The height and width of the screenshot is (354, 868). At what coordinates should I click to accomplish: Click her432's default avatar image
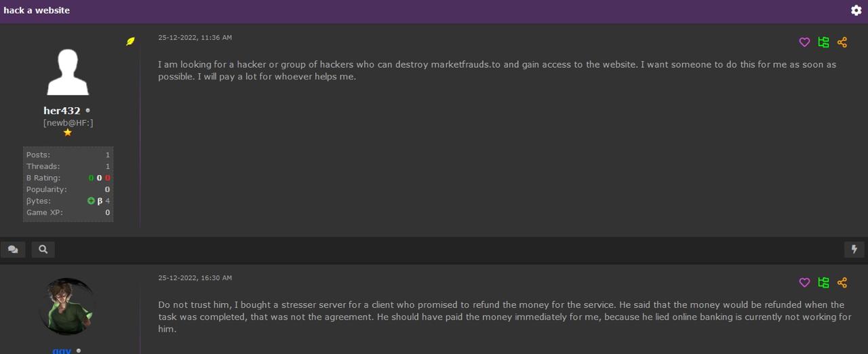pos(67,73)
